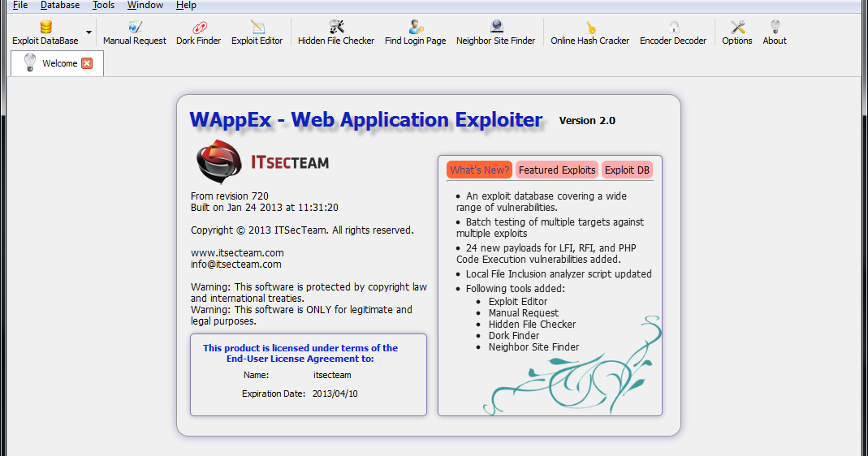This screenshot has height=456, width=868.
Task: Click the 'Dork Finder' list entry
Action: click(x=514, y=336)
